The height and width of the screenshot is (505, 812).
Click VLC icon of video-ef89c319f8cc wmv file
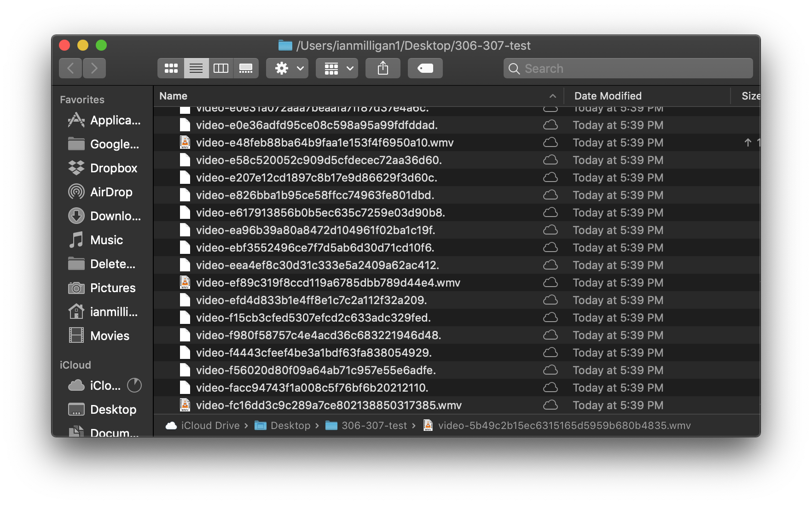click(x=185, y=282)
